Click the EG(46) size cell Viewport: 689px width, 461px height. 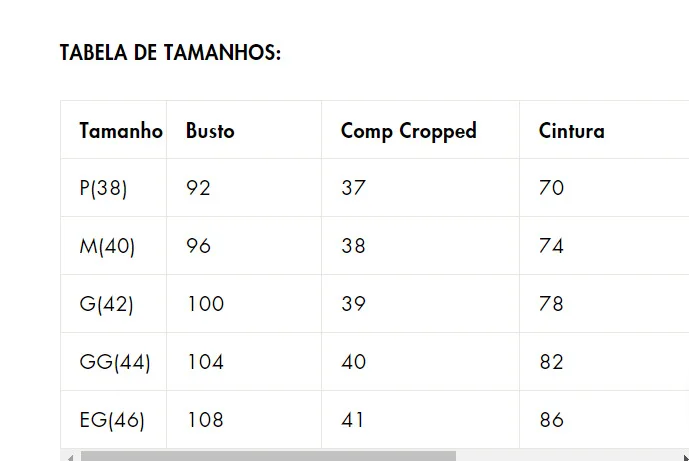pyautogui.click(x=112, y=420)
